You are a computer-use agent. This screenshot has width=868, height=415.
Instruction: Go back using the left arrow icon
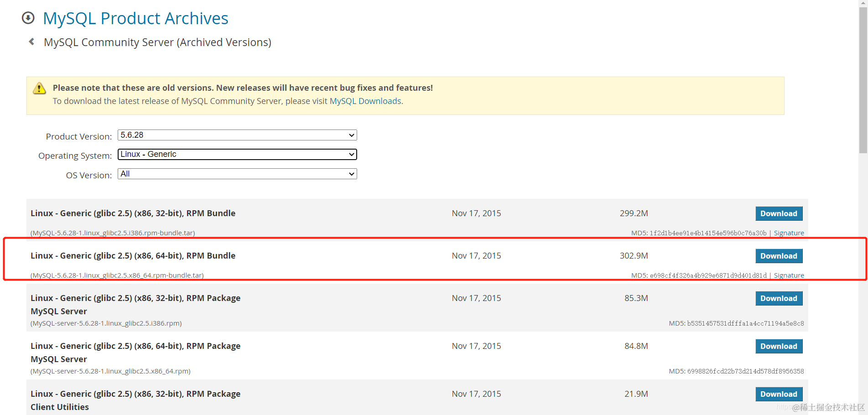click(x=31, y=41)
